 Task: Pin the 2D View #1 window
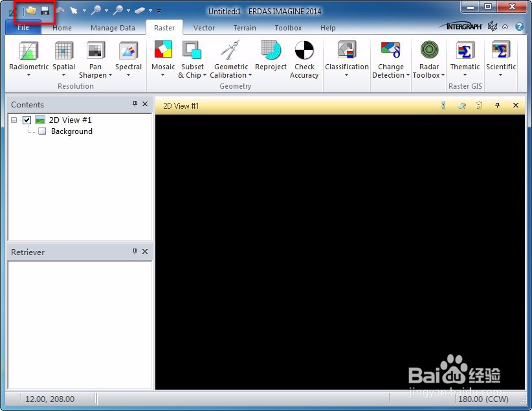(498, 106)
